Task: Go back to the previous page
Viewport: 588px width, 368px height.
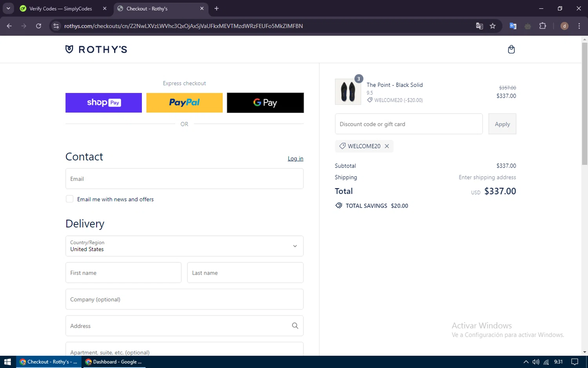Action: [9, 26]
